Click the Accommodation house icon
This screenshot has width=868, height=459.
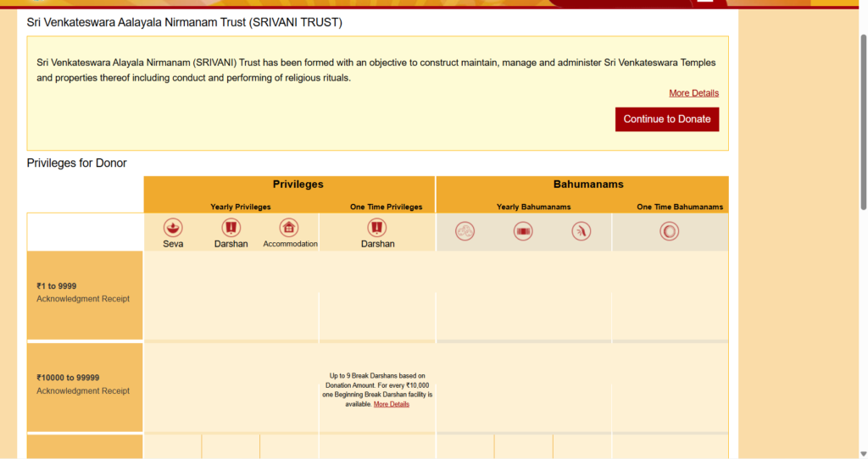(290, 228)
